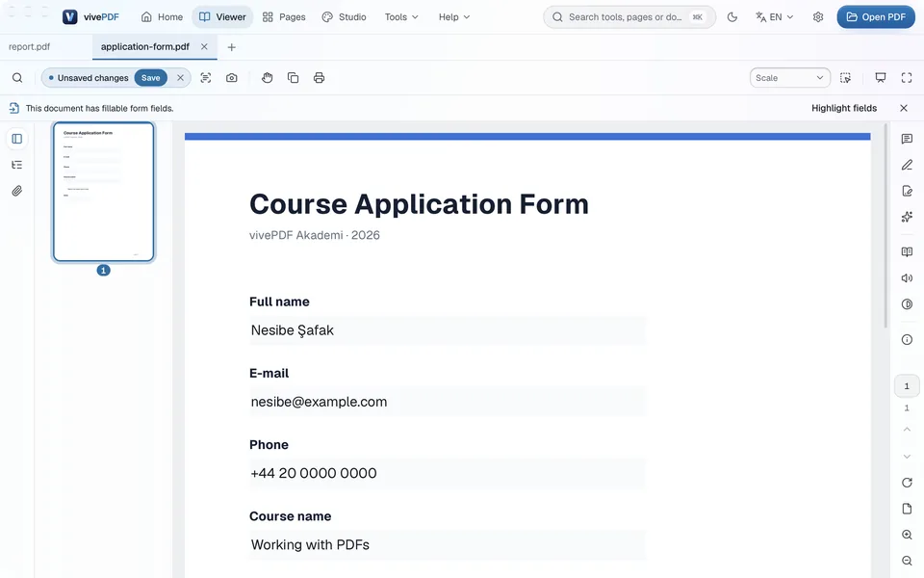Toggle dark mode moon icon

(x=731, y=17)
